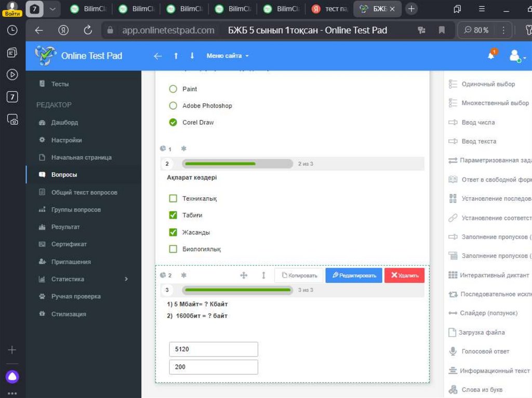Open Группы вопросов sidebar item
This screenshot has width=532, height=398.
click(76, 210)
